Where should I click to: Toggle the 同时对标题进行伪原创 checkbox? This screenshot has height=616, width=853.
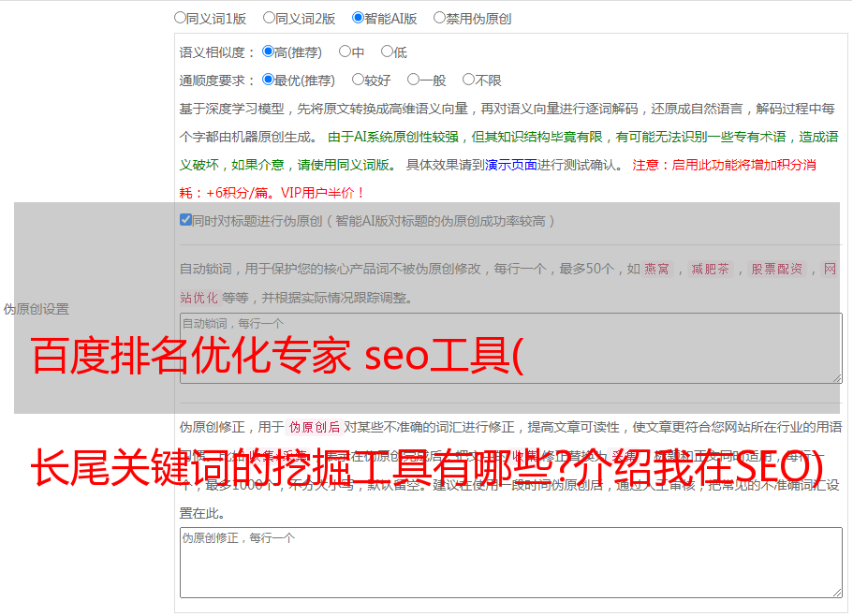pyautogui.click(x=185, y=220)
